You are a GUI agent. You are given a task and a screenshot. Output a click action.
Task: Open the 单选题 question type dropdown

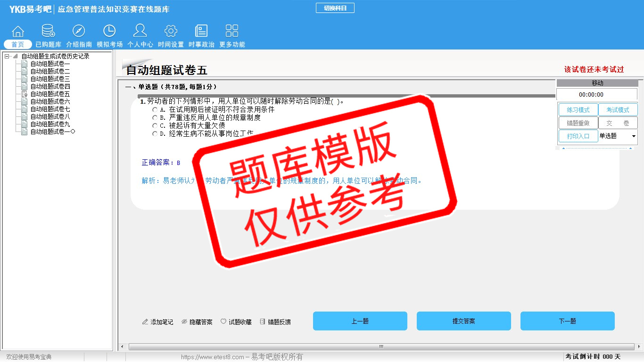pyautogui.click(x=618, y=136)
